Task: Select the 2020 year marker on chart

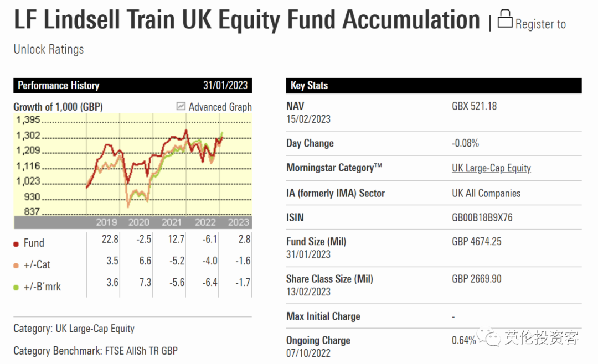Action: [139, 222]
